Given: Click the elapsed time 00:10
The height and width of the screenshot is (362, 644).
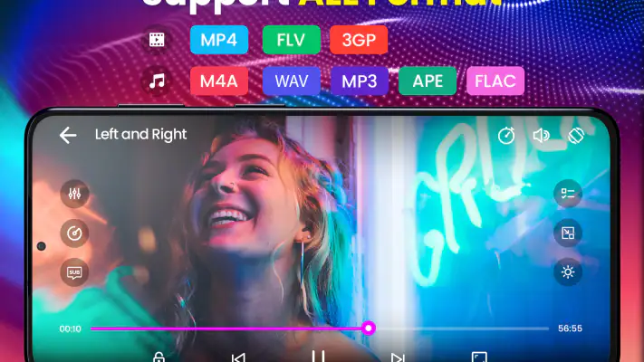Looking at the screenshot, I should [x=71, y=329].
